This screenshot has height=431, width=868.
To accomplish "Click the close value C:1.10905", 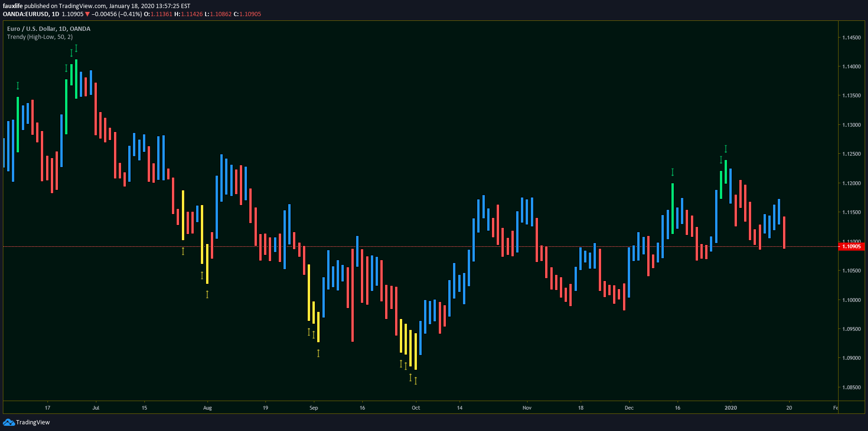I will click(x=247, y=14).
